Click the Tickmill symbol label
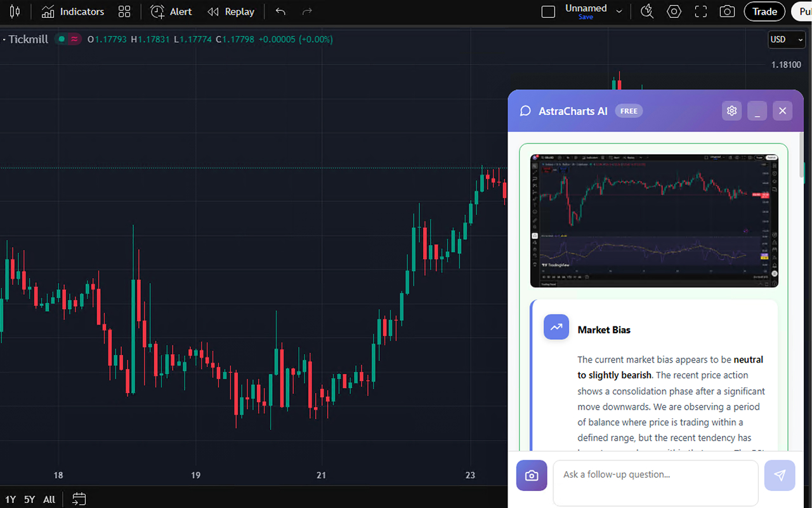 pyautogui.click(x=29, y=39)
